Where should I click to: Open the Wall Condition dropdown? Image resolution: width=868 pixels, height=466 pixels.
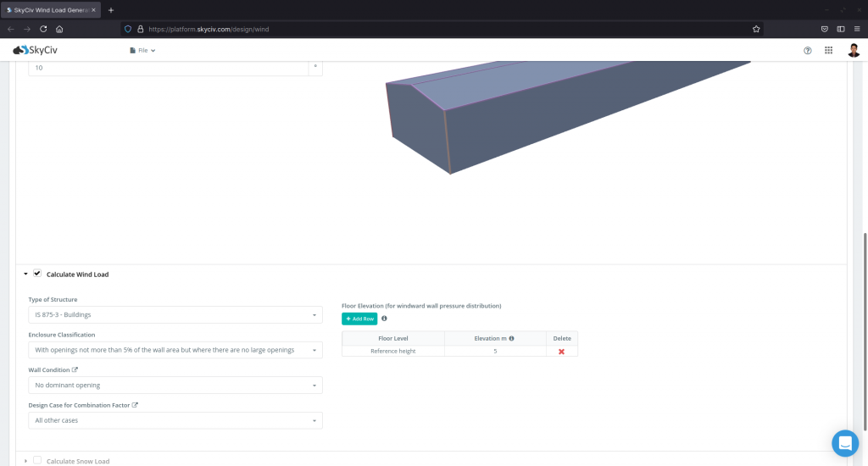175,386
